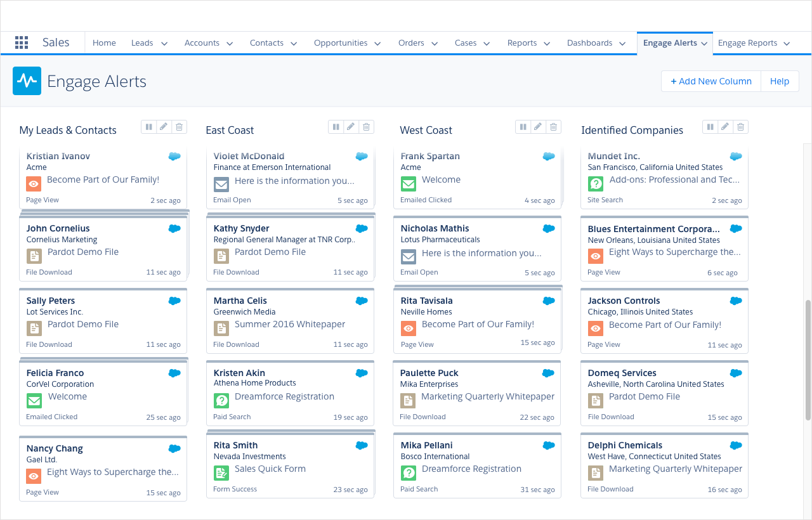Expand the Reports tab dropdown arrow
This screenshot has width=812, height=520.
(x=547, y=43)
